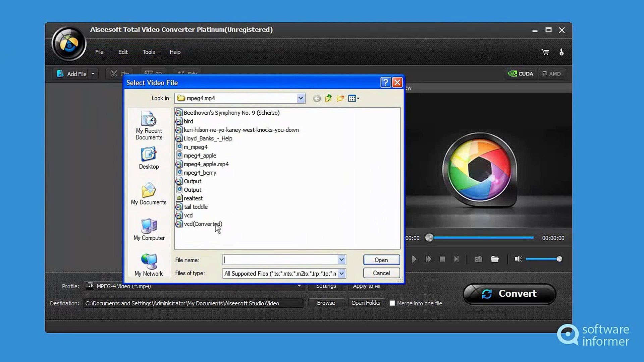Viewport: 644px width, 362px height.
Task: Select the vcd file
Action: click(184, 216)
